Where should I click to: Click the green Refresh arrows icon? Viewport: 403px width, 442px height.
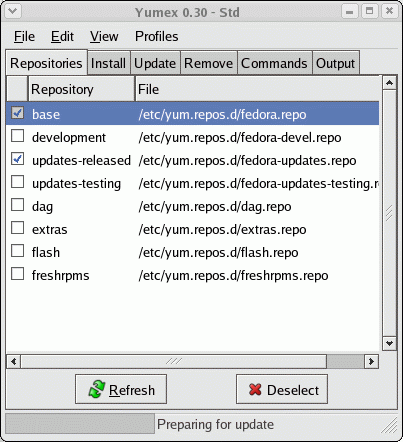click(x=97, y=389)
